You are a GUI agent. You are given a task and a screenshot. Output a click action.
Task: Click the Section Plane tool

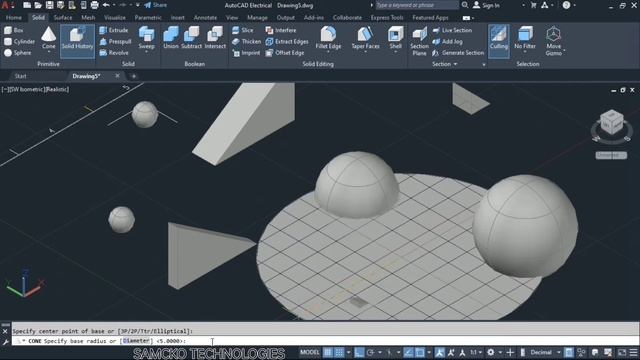tap(419, 41)
